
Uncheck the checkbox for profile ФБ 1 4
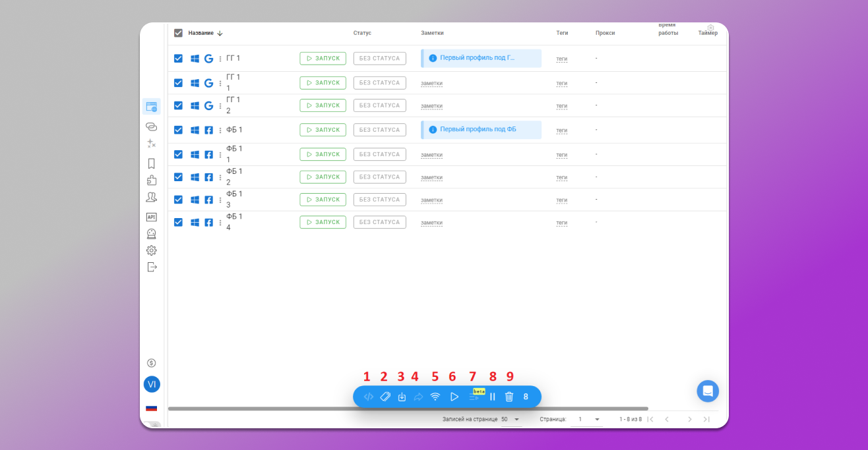click(x=178, y=222)
